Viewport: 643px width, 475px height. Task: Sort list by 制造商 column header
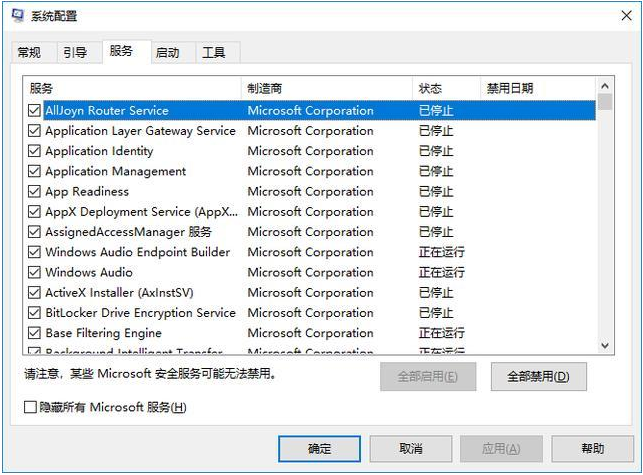[325, 88]
